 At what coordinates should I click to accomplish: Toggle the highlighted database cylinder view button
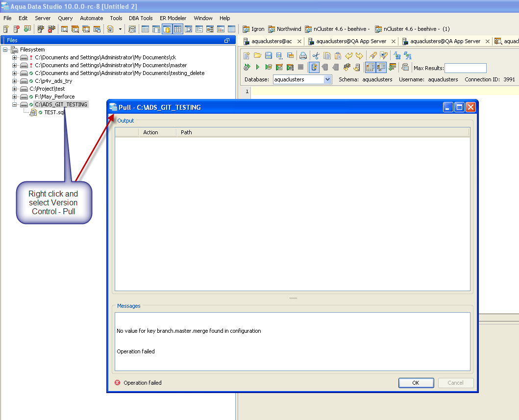[x=167, y=29]
